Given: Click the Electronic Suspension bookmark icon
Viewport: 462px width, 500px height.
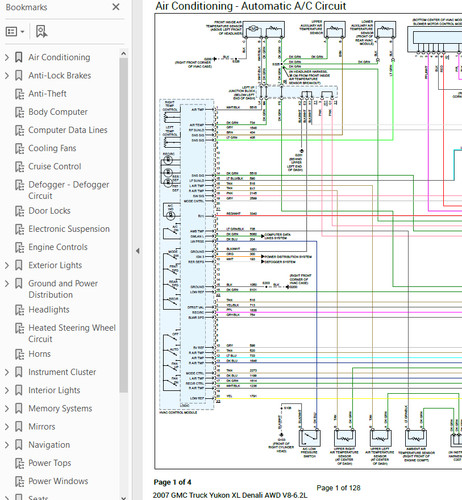Looking at the screenshot, I should pos(20,229).
